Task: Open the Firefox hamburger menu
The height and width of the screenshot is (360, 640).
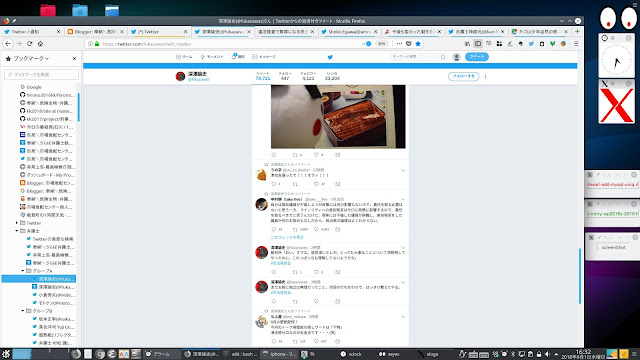Action: click(576, 44)
